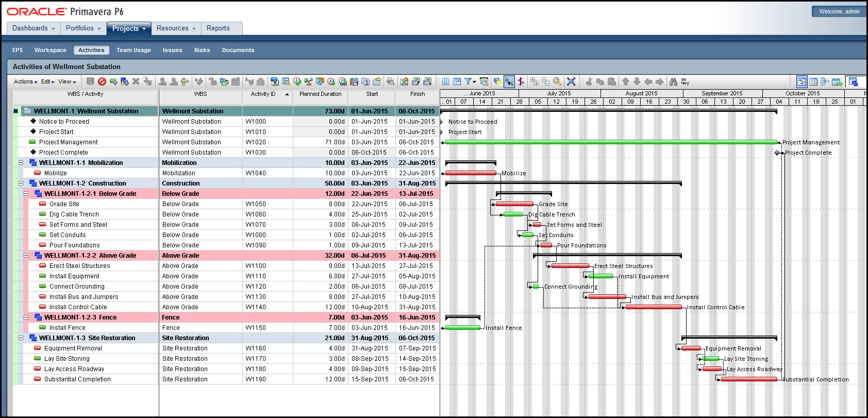Open the Actions dropdown menu

point(25,81)
